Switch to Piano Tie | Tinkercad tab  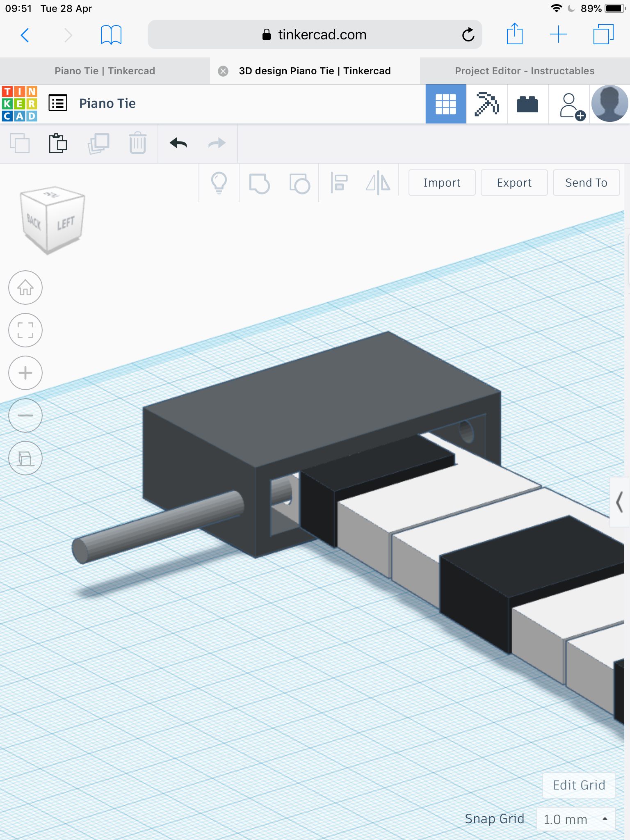pyautogui.click(x=105, y=71)
